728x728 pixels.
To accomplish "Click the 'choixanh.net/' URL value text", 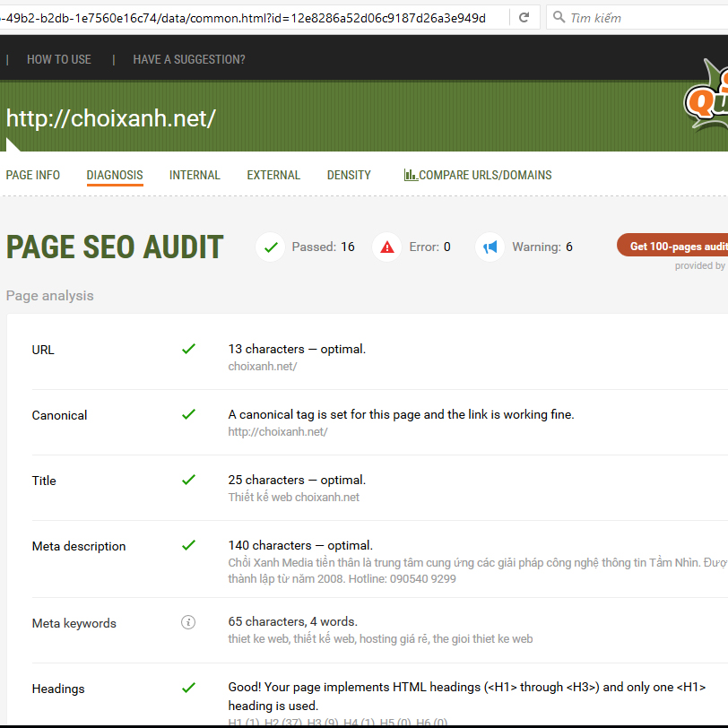I will coord(263,367).
